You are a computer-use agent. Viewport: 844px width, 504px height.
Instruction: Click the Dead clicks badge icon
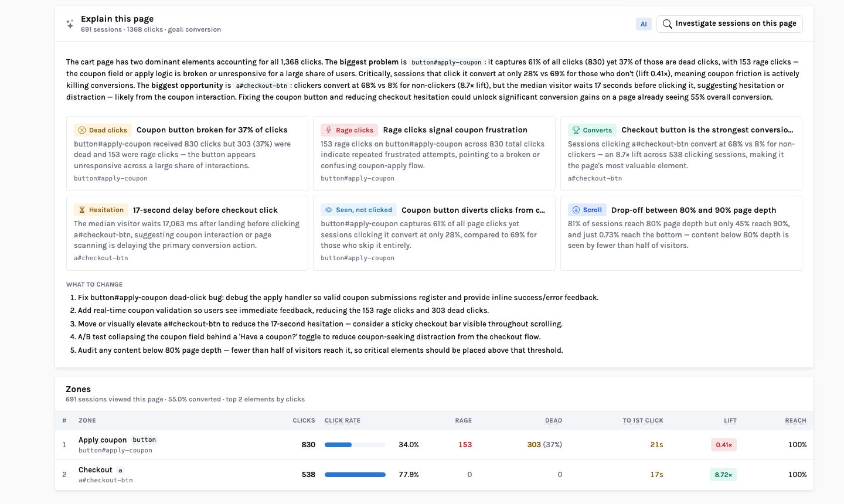[x=82, y=130]
